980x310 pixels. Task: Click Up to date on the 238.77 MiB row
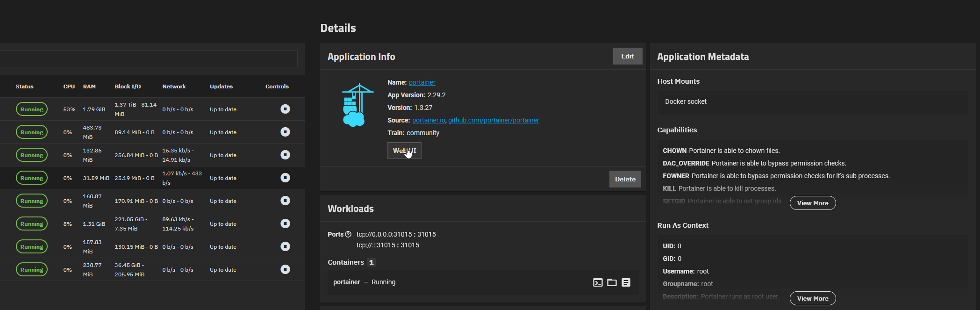223,270
